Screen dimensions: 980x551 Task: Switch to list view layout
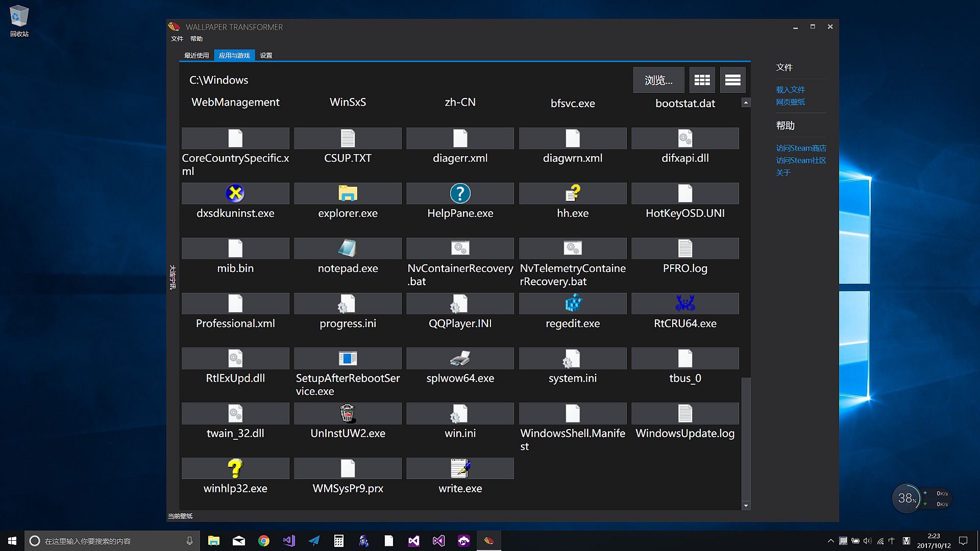pyautogui.click(x=732, y=80)
